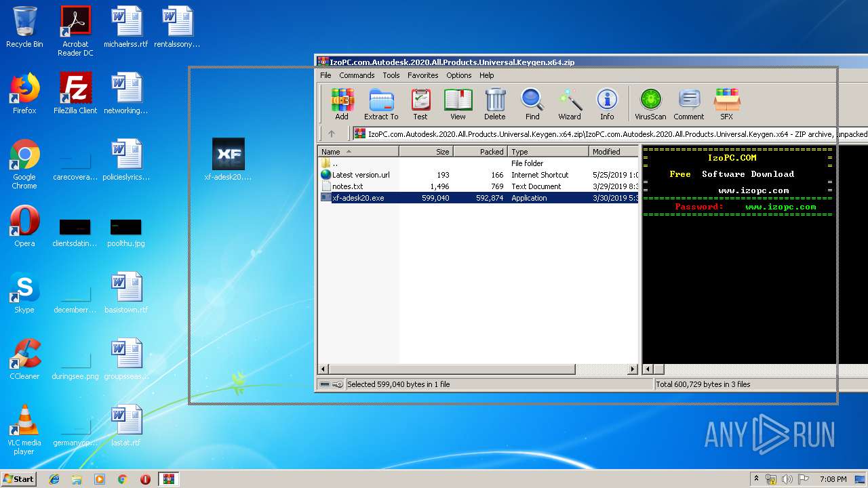This screenshot has width=868, height=488.
Task: Click the SFX toolbar icon
Action: pyautogui.click(x=726, y=104)
